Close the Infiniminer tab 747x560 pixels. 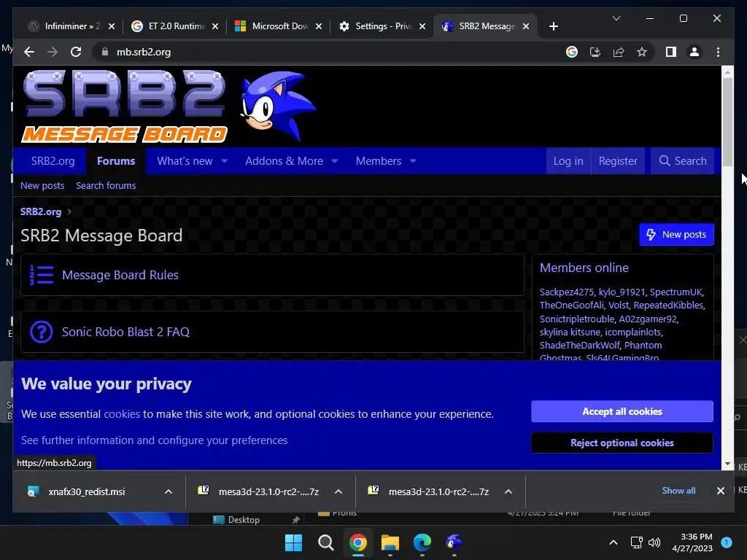tap(112, 26)
